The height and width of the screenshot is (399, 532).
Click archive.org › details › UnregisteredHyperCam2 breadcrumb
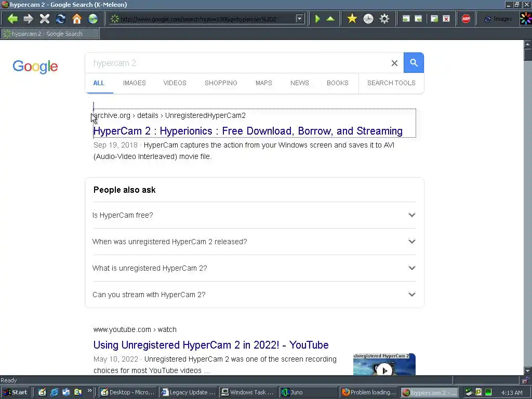(x=170, y=115)
